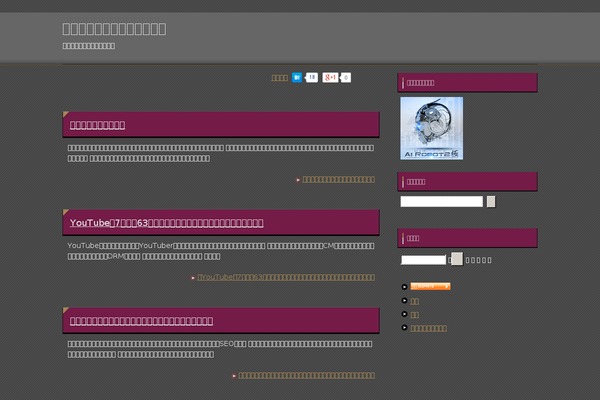Image resolution: width=600 pixels, height=400 pixels.
Task: Click the +1 count bubble showing 0
Action: pyautogui.click(x=346, y=77)
